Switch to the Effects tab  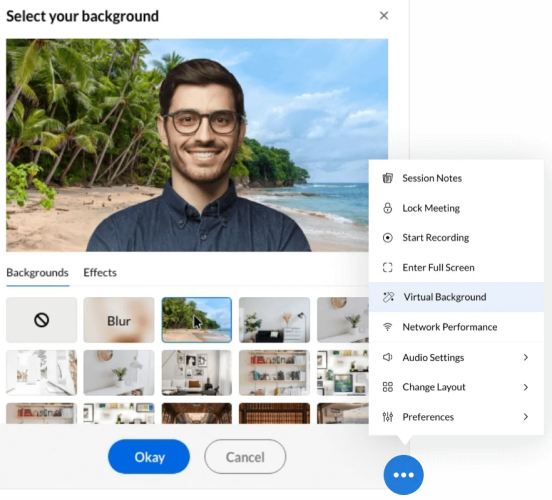100,273
